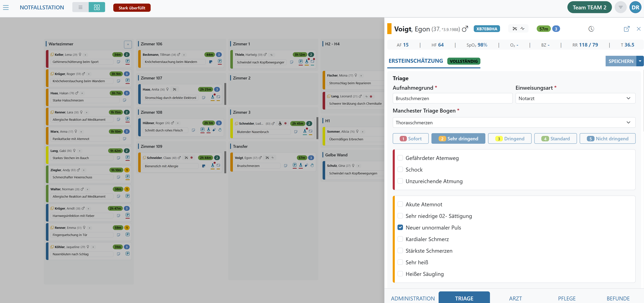Click medication pill icon on Hübner, Roger card
The width and height of the screenshot is (644, 303).
coord(214,130)
